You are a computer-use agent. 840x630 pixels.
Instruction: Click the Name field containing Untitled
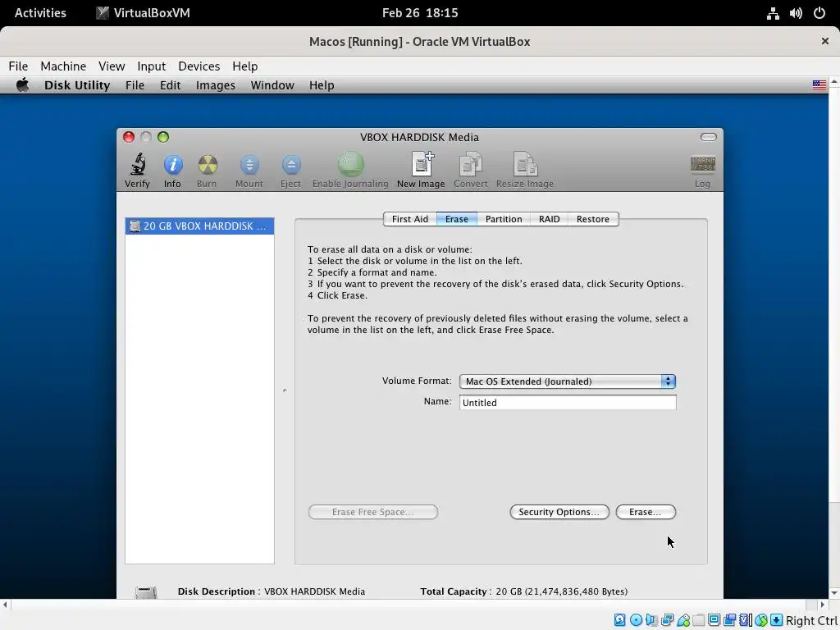pos(568,402)
